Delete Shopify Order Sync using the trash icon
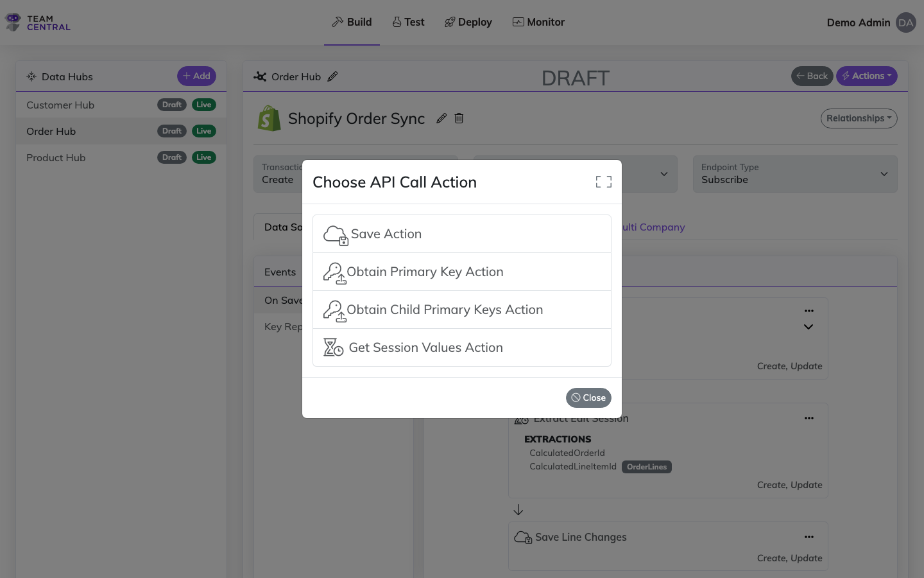The image size is (924, 578). click(459, 118)
